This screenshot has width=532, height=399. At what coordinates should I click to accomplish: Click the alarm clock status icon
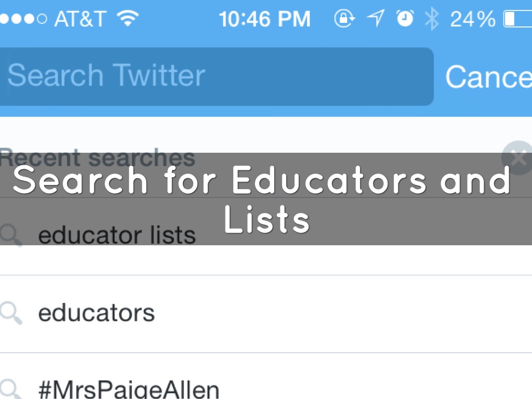point(405,19)
